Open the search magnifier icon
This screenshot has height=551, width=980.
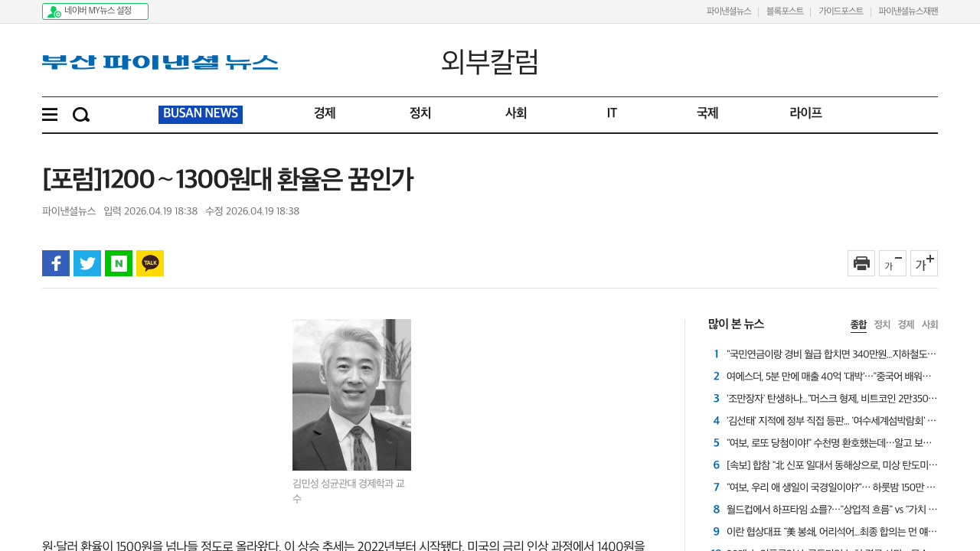81,115
